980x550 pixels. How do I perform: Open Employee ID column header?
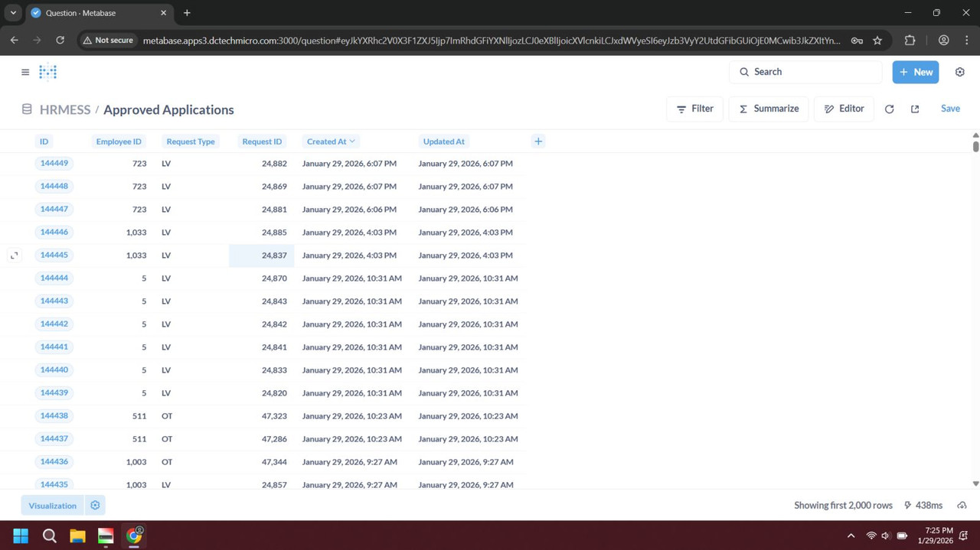tap(119, 142)
